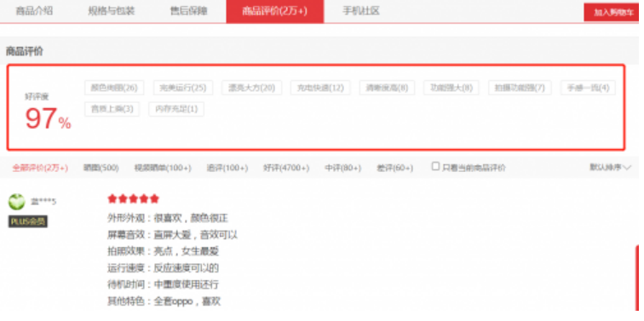Filter reviews by tag 手感一流(4)
This screenshot has width=644, height=321.
588,88
